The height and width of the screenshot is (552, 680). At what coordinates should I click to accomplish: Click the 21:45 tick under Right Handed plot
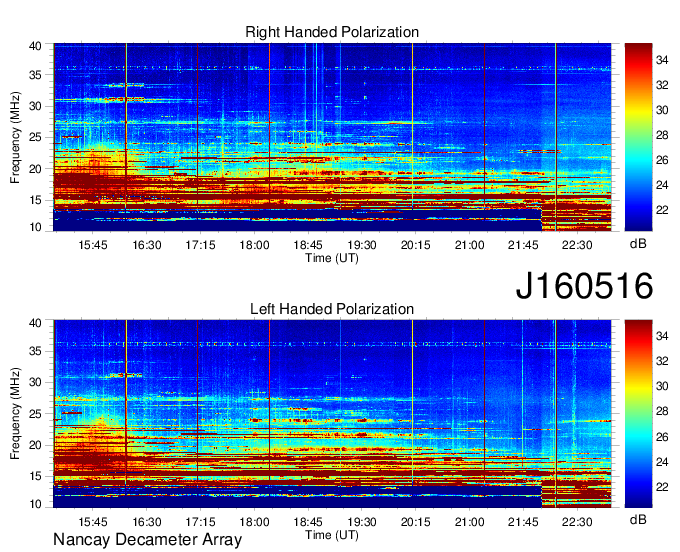point(523,245)
